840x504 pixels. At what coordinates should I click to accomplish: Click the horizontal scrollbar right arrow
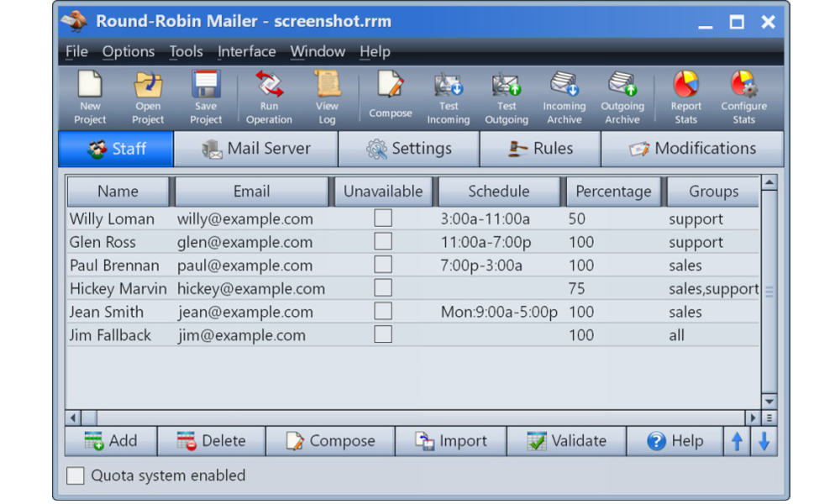tap(753, 417)
